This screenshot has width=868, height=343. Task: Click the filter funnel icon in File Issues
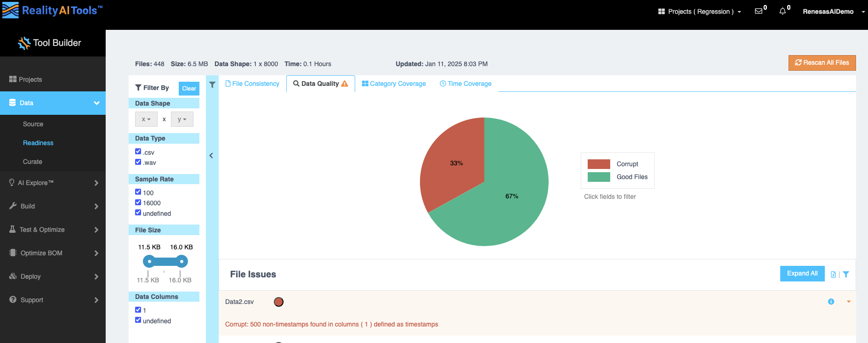(x=846, y=275)
